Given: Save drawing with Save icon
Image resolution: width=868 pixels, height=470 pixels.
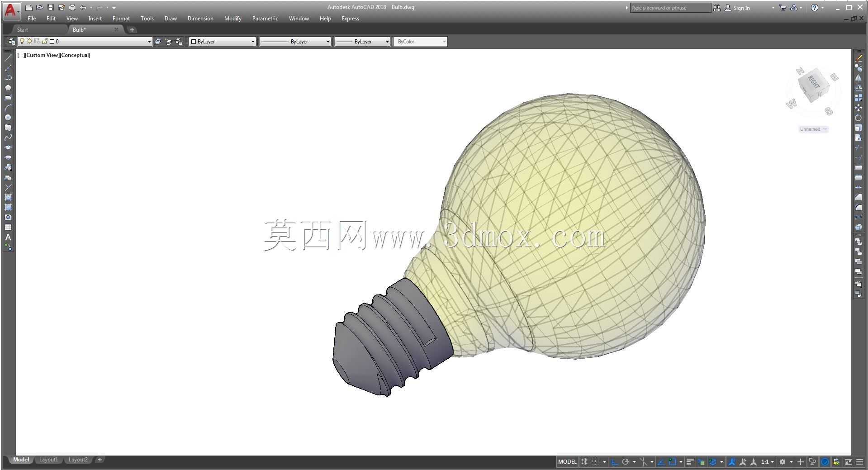Looking at the screenshot, I should (50, 8).
